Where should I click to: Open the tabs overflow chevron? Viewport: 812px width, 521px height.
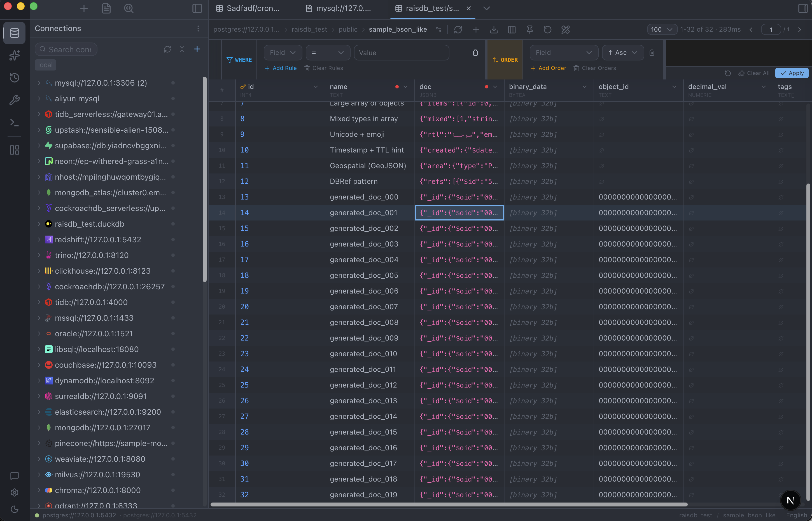[x=486, y=8]
